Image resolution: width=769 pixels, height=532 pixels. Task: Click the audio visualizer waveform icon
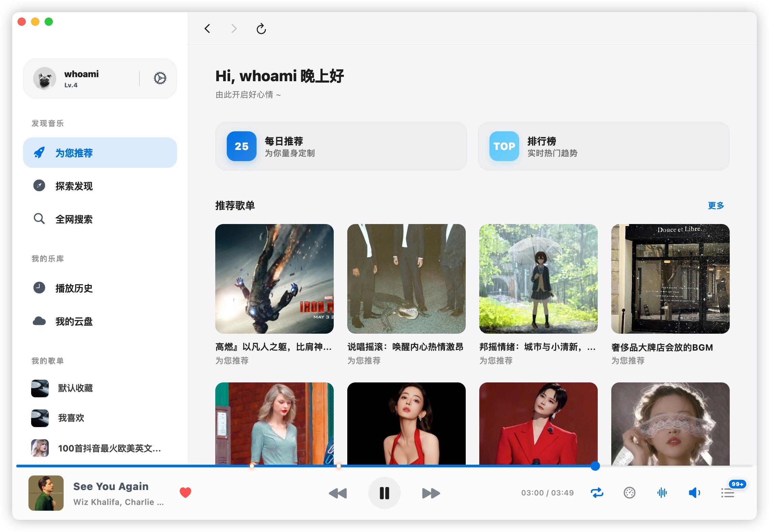point(662,493)
